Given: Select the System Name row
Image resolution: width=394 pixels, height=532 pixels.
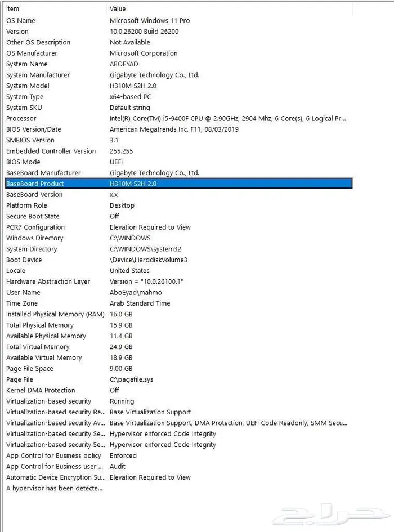Looking at the screenshot, I should tap(179, 64).
